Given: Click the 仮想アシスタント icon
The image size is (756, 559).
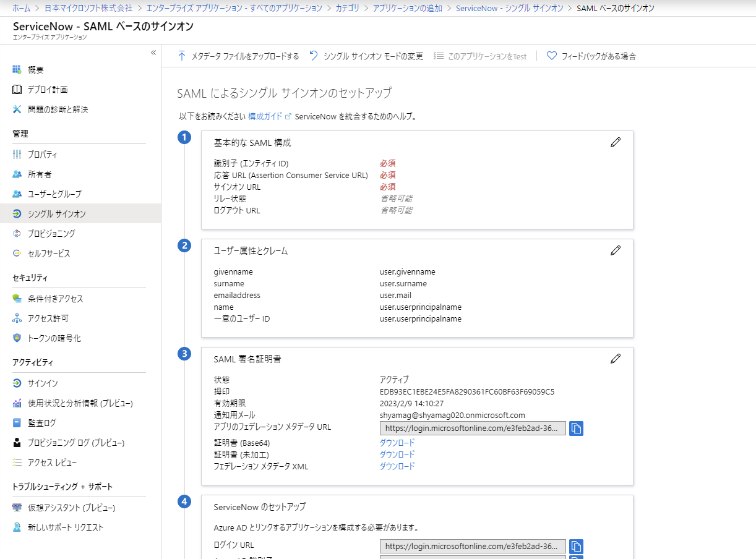Looking at the screenshot, I should point(17,508).
